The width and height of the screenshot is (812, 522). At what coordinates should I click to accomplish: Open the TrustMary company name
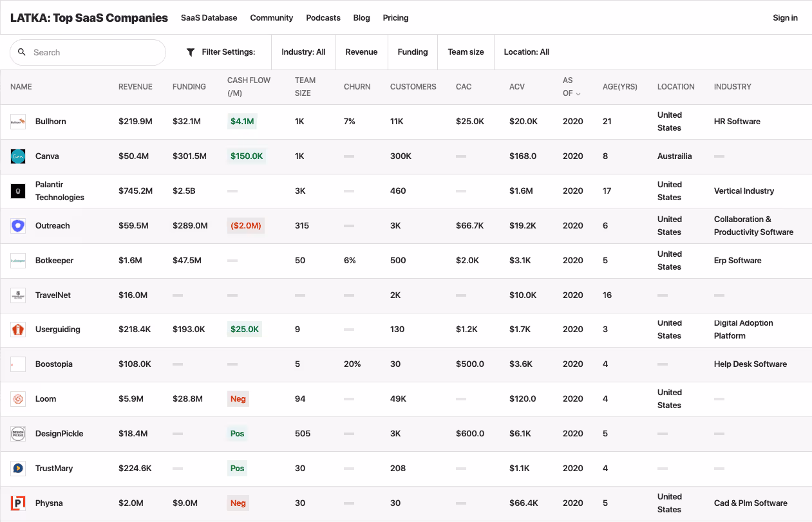click(x=54, y=469)
